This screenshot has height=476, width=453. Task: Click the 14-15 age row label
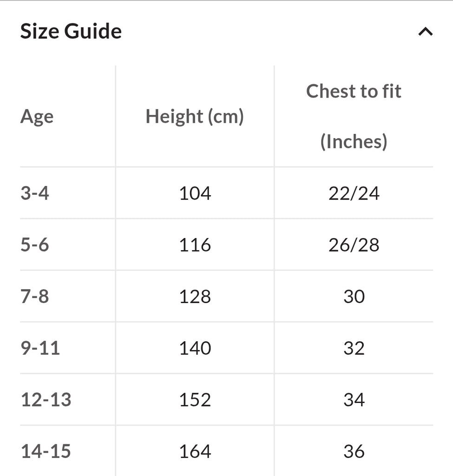[x=46, y=451]
